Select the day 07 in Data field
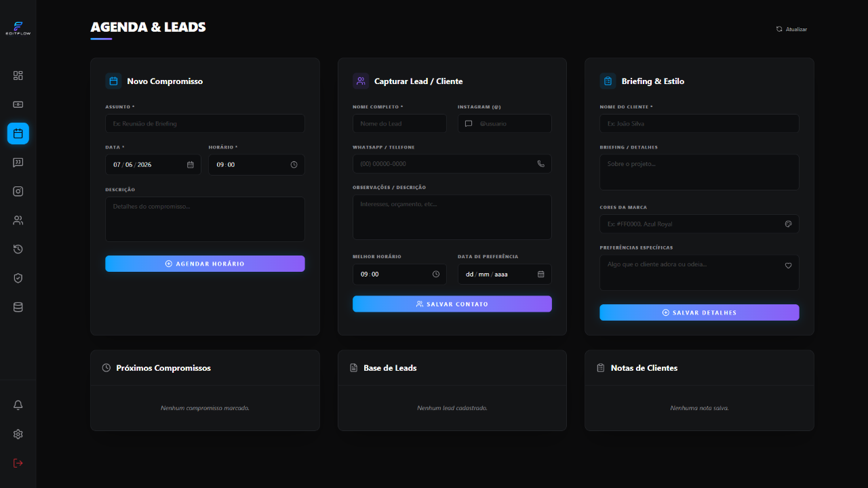Viewport: 868px width, 488px height. [117, 165]
